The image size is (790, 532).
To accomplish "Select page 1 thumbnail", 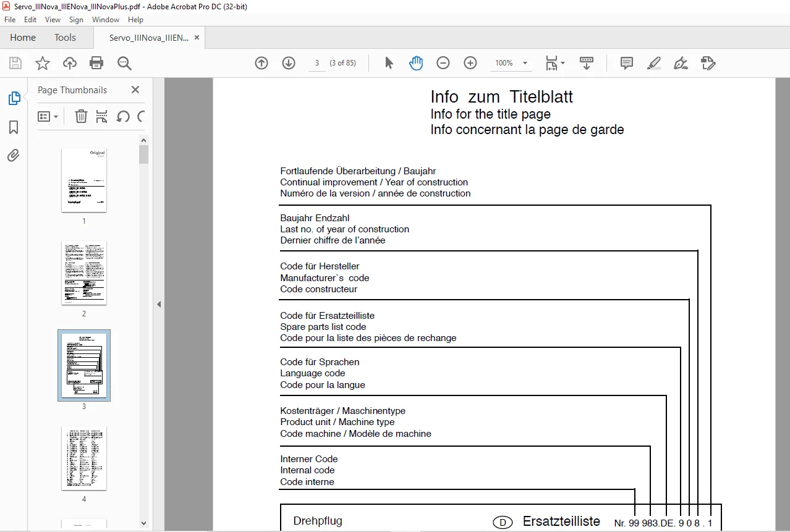I will [84, 180].
